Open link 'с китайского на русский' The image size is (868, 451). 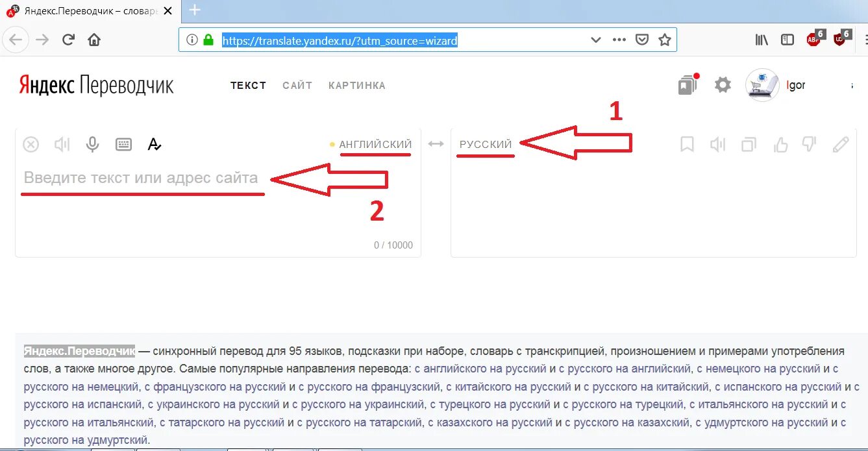coord(508,387)
